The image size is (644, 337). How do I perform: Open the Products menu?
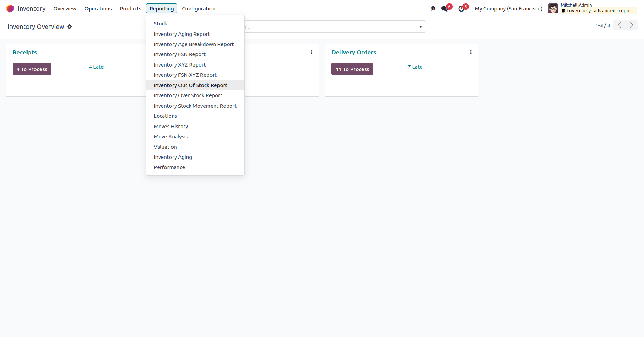(131, 8)
